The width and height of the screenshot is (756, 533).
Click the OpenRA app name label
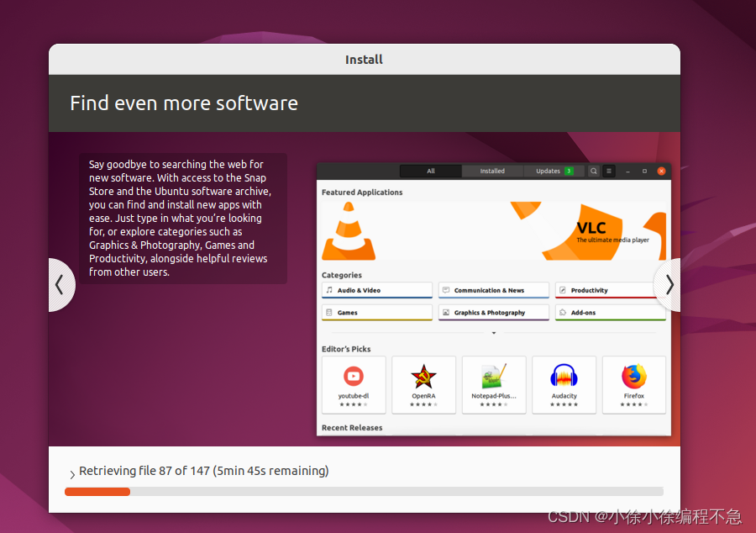coord(423,395)
